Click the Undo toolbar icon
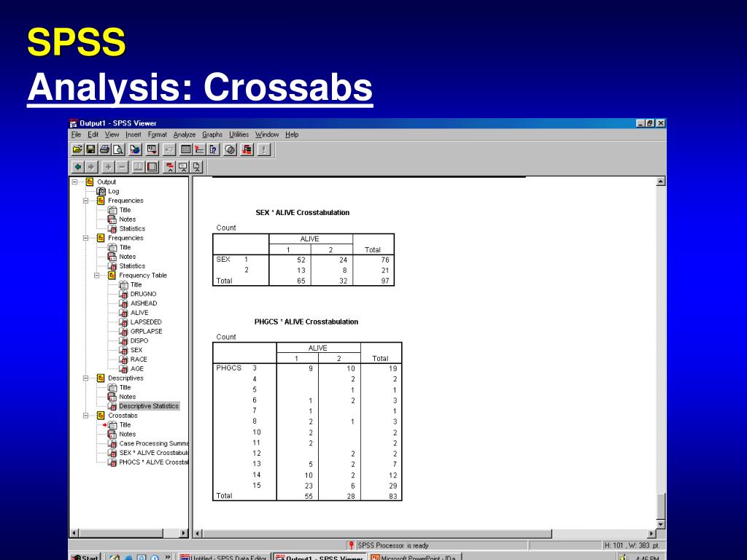 point(169,149)
